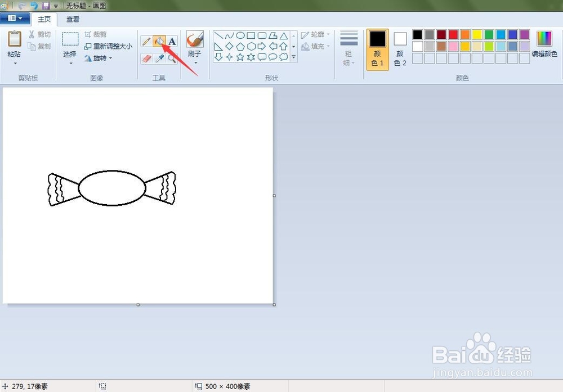Screen dimensions: 563x392
Task: Select the Color picker eyedropper tool
Action: pyautogui.click(x=159, y=58)
